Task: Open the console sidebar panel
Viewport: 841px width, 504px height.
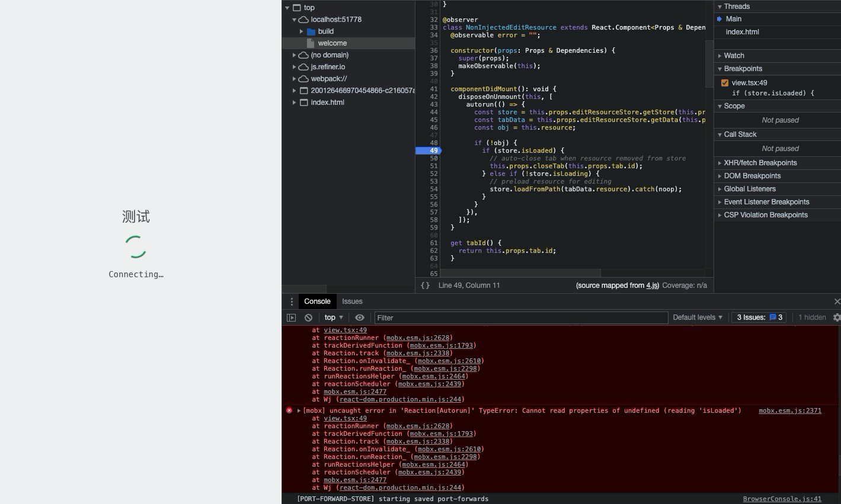Action: click(x=291, y=317)
